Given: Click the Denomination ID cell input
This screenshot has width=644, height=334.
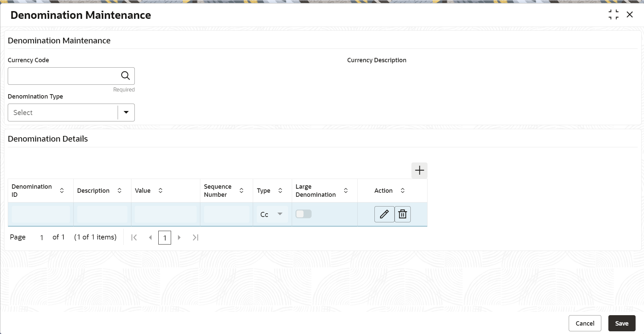Looking at the screenshot, I should (x=41, y=214).
